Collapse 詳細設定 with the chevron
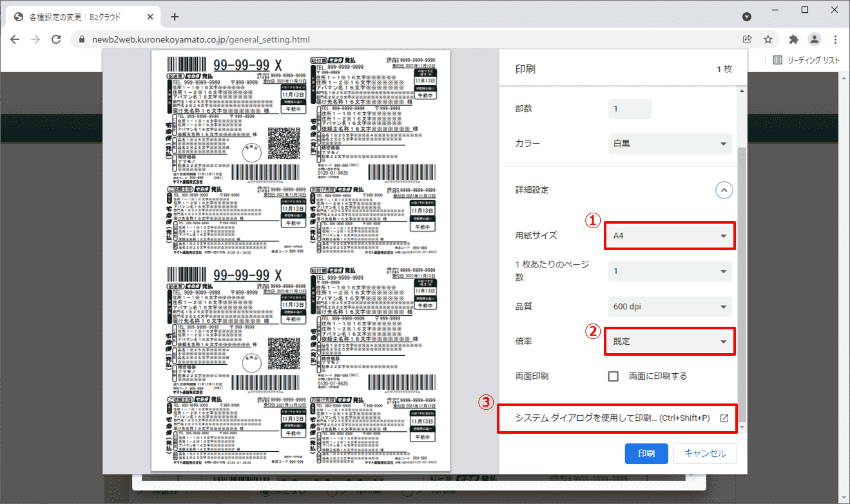The image size is (850, 504). 724,190
